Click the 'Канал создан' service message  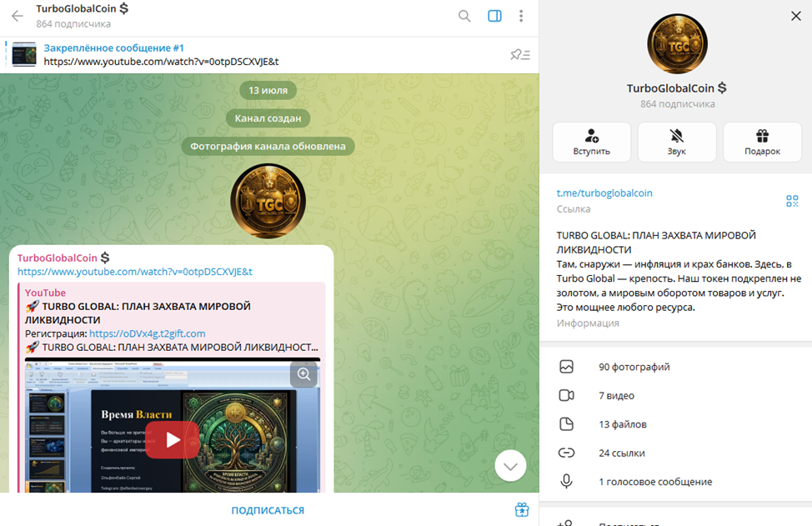click(268, 118)
